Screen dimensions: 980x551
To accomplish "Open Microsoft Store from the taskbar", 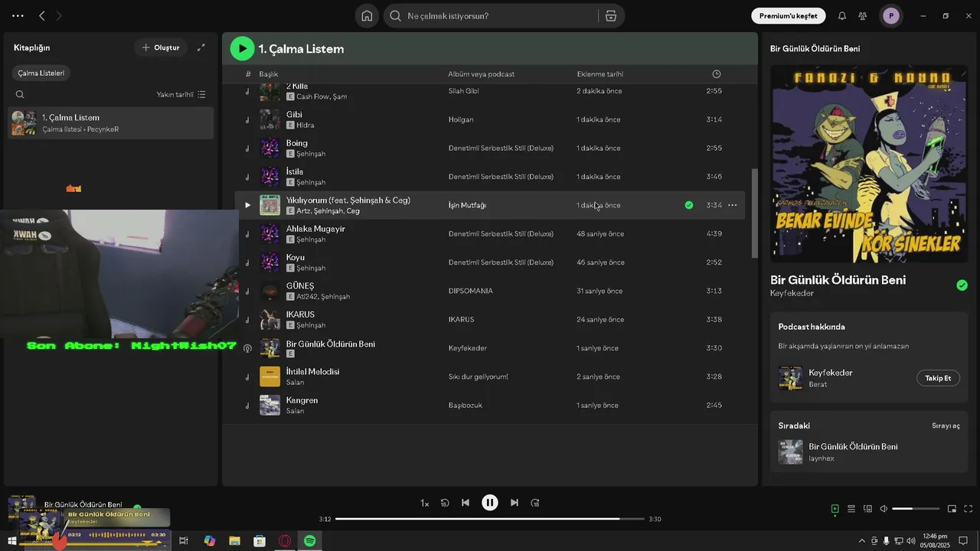I will point(260,541).
